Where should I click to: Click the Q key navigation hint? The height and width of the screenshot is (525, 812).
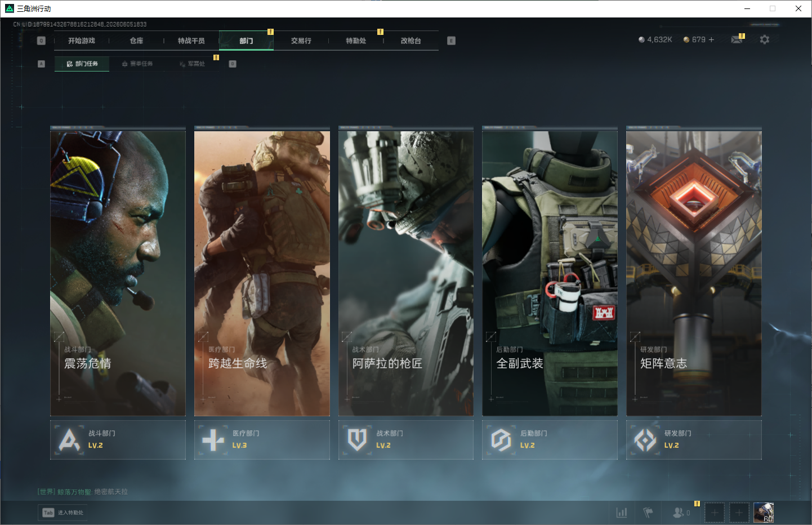pos(41,41)
